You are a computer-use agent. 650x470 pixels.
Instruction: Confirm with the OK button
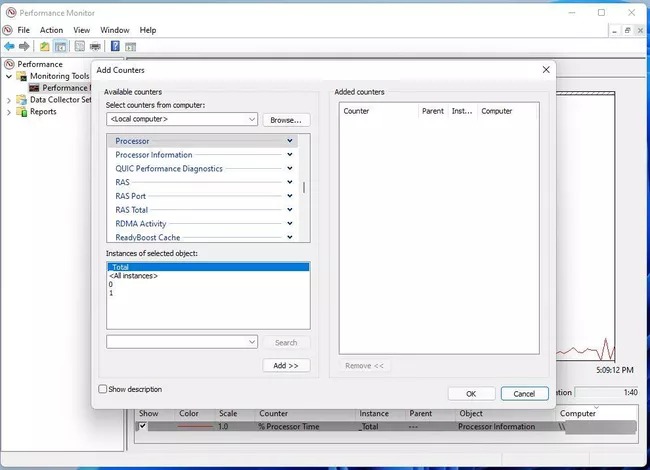471,394
